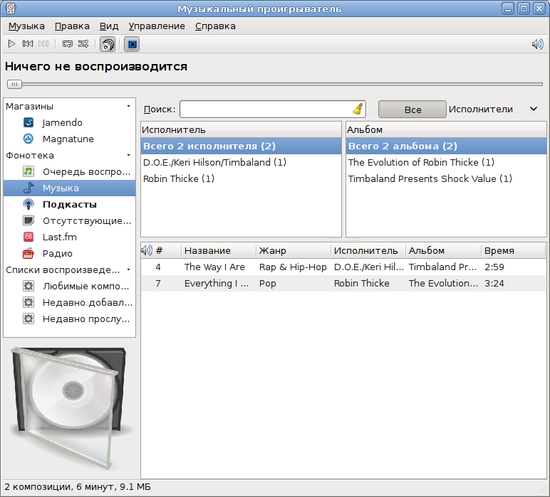Open the Magnatune store icon
This screenshot has width=550, height=497.
click(x=28, y=139)
